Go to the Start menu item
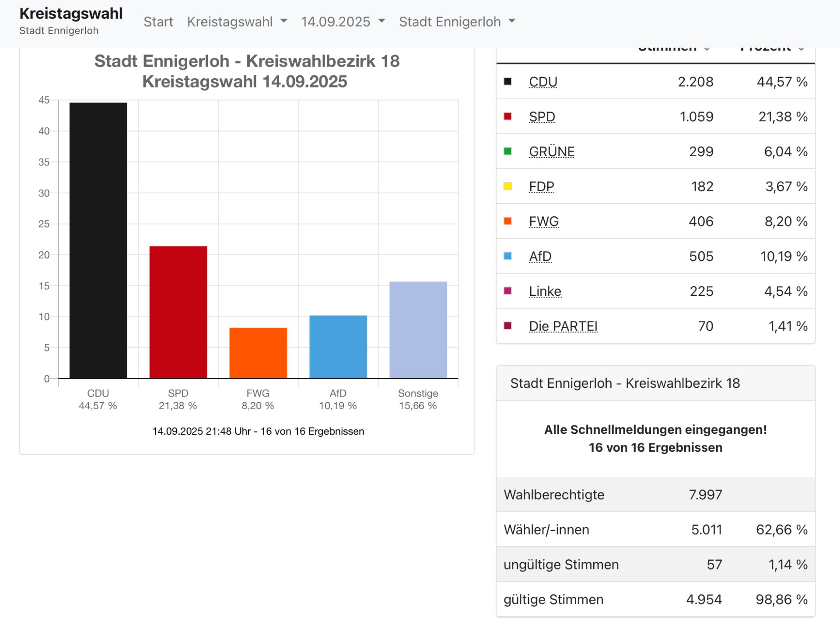Viewport: 840px width, 622px height. click(158, 21)
